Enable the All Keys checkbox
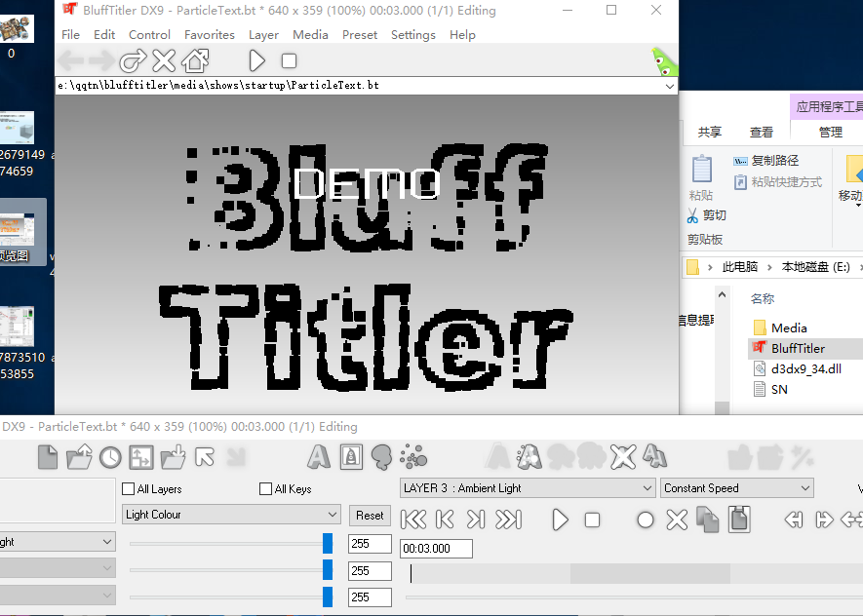This screenshot has width=863, height=616. click(x=266, y=489)
